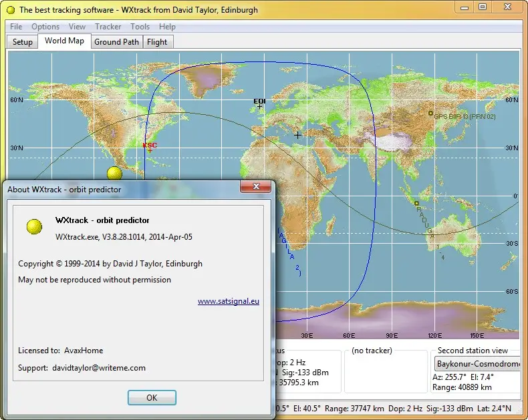
Task: Click the Copyright 1999-2014 line
Action: tap(110, 264)
